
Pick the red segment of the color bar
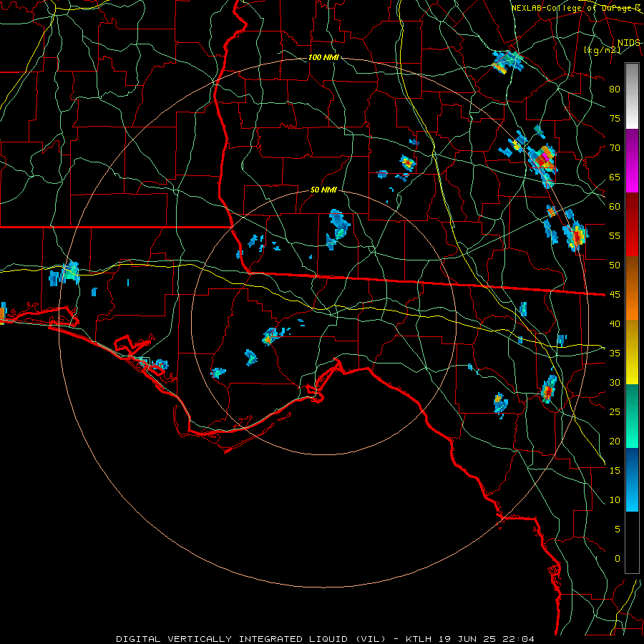(x=632, y=225)
